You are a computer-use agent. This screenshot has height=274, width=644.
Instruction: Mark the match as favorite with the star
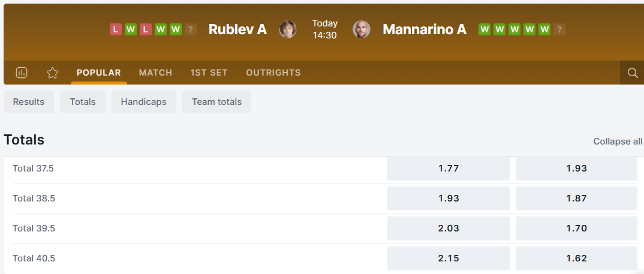[53, 73]
